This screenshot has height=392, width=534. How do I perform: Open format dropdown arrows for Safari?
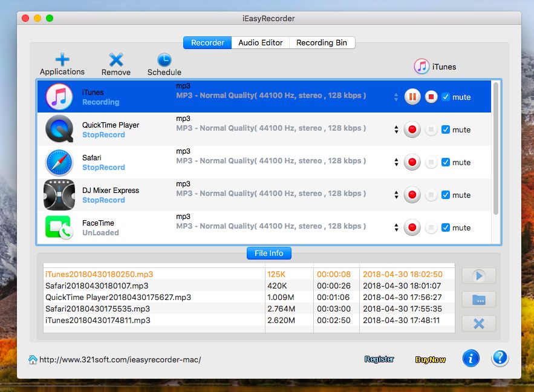pos(396,162)
